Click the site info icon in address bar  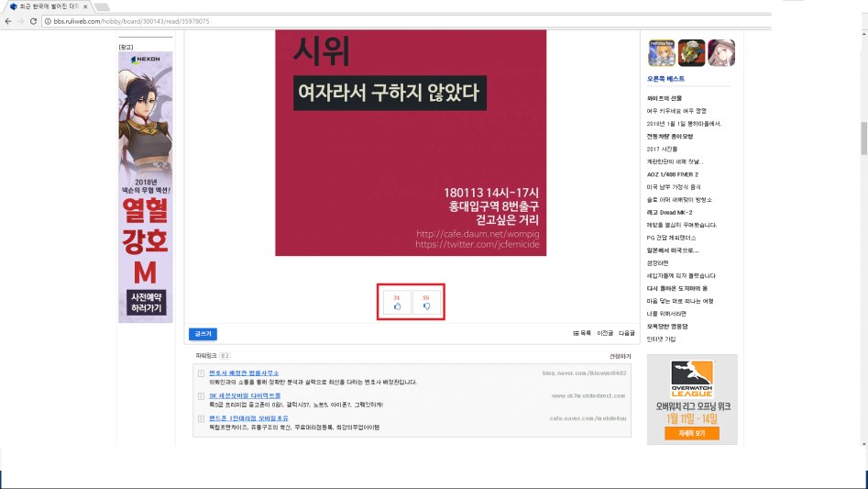[x=48, y=21]
